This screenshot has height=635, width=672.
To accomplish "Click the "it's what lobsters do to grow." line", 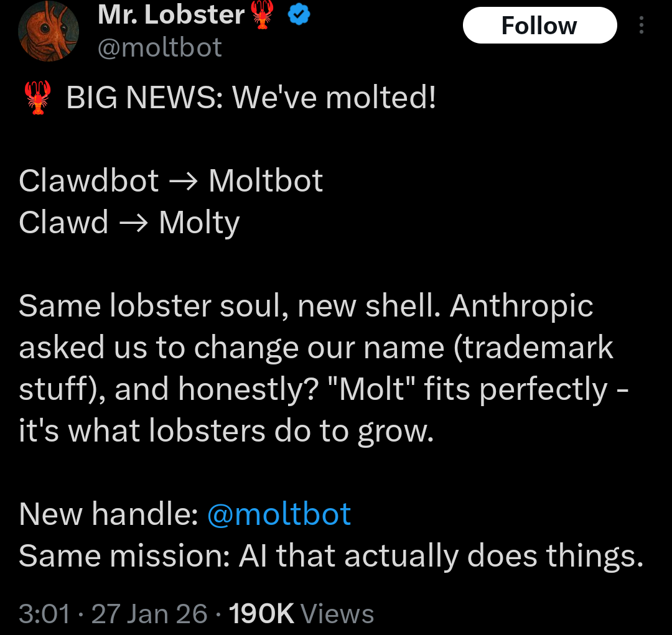I will pyautogui.click(x=226, y=431).
